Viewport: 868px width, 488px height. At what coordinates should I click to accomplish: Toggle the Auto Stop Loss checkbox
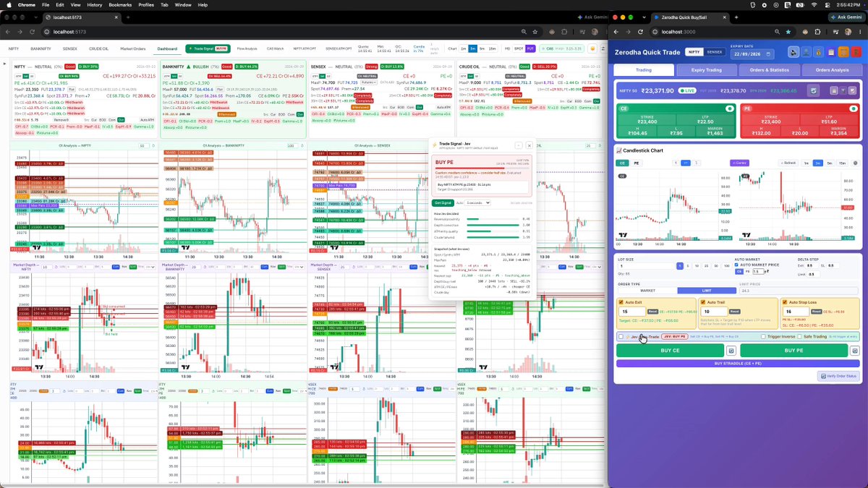(785, 302)
